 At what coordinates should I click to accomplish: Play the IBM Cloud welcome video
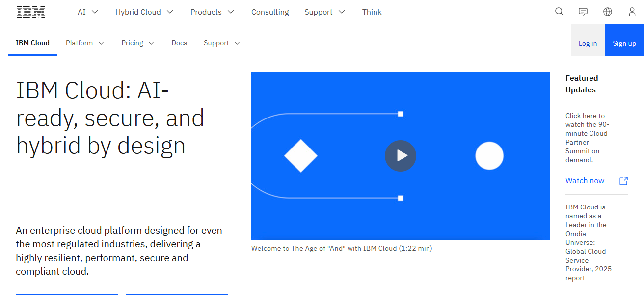(x=400, y=156)
